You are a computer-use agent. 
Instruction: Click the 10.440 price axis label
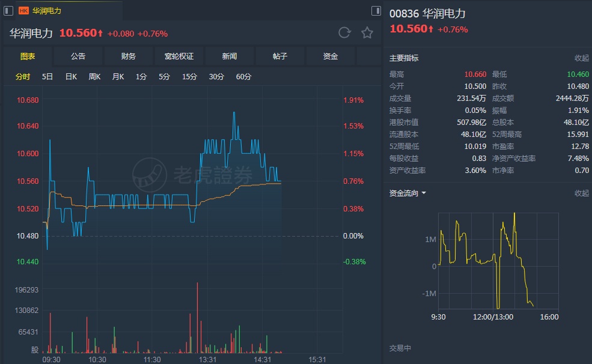pos(28,262)
